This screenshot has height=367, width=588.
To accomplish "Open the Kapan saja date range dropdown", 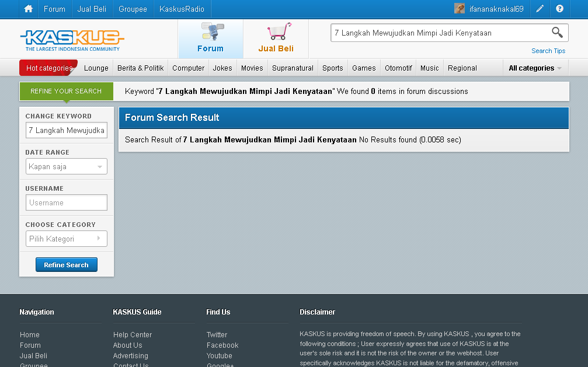I will click(67, 166).
